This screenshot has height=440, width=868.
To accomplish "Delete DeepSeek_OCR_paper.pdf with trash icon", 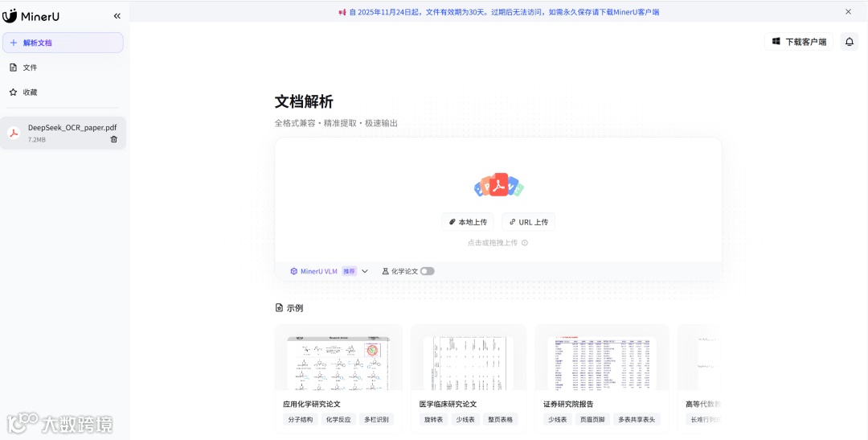I will tap(113, 140).
